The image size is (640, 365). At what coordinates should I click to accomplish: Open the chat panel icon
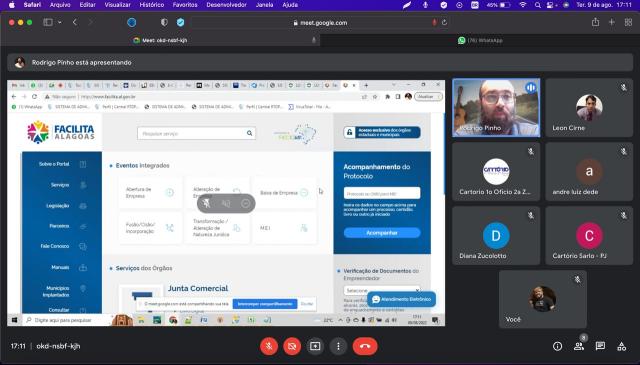pyautogui.click(x=600, y=346)
